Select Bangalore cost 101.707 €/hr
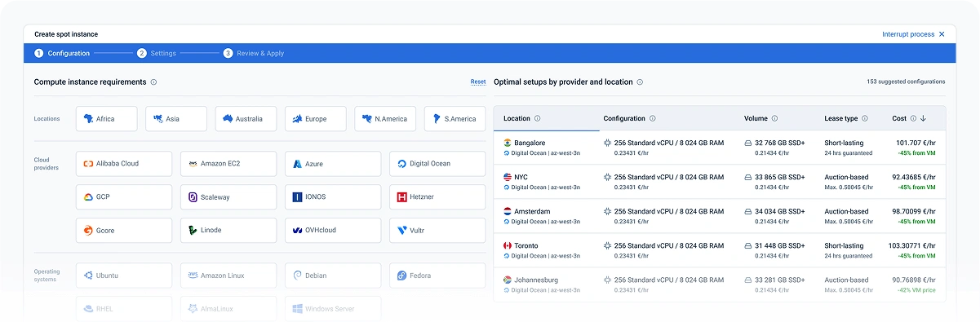 coord(916,143)
